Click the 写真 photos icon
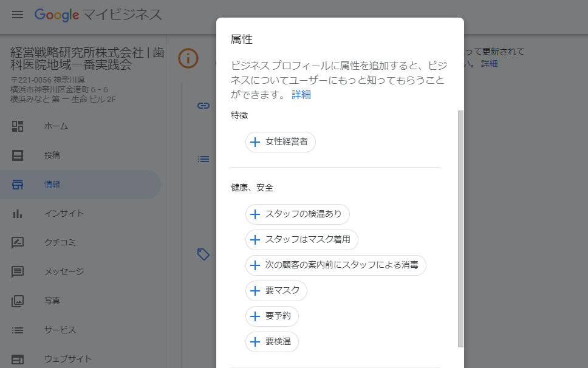This screenshot has width=588, height=368. point(18,301)
